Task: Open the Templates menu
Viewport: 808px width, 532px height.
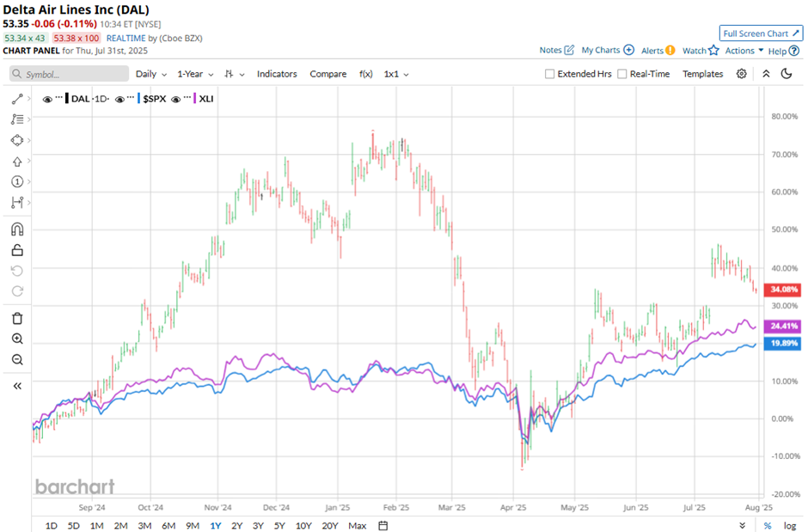Action: pyautogui.click(x=703, y=74)
